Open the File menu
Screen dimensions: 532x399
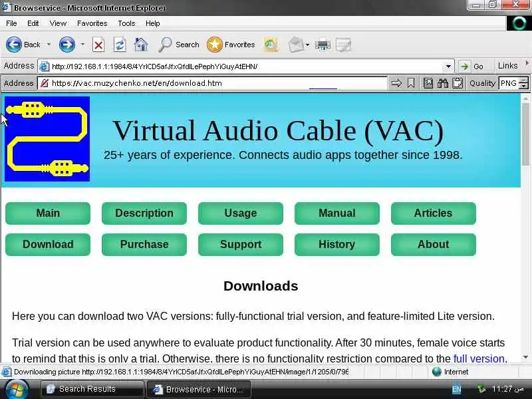click(11, 23)
